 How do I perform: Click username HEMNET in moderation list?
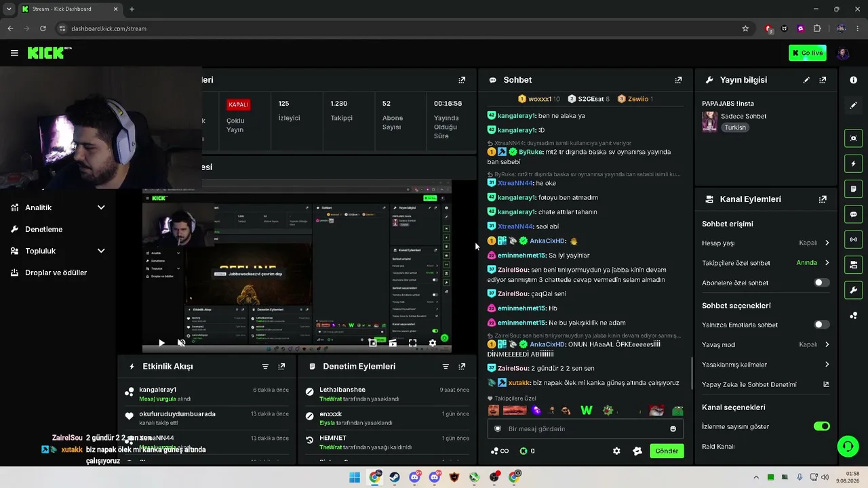333,439
